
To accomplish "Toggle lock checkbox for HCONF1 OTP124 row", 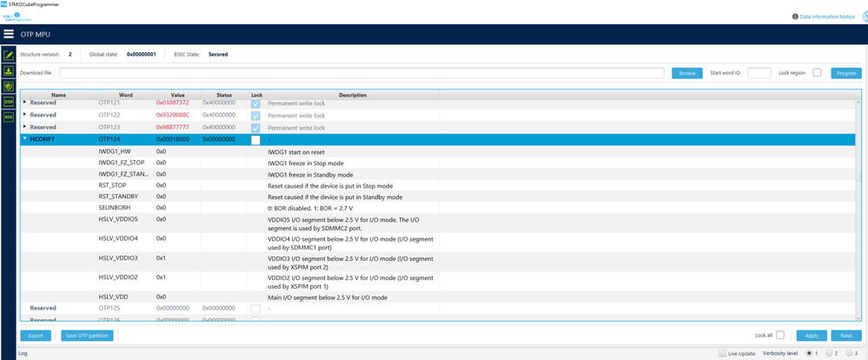I will tap(255, 140).
